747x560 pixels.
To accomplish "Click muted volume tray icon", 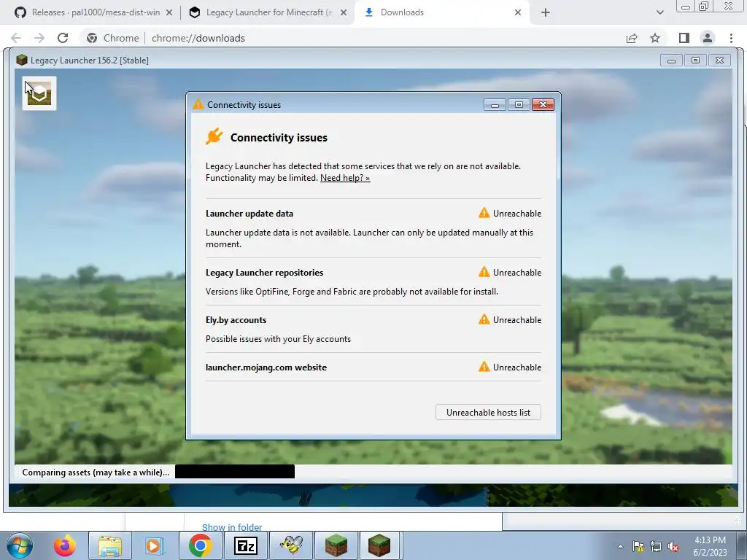I will (x=673, y=546).
